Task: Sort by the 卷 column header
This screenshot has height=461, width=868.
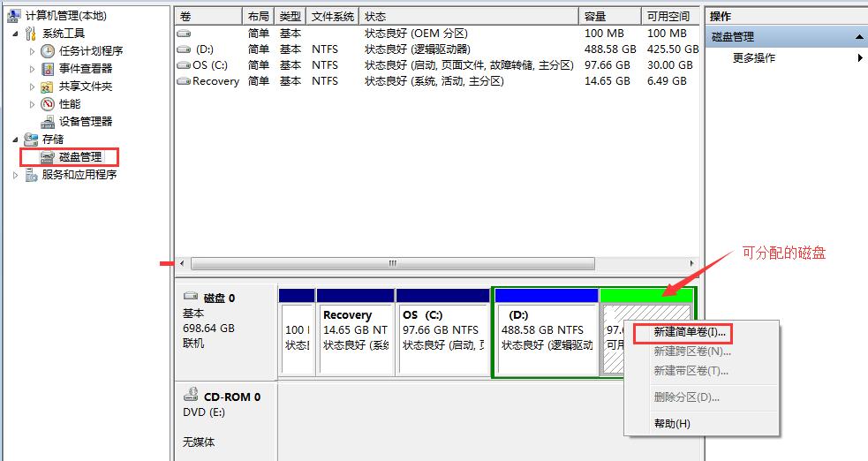Action: 208,17
